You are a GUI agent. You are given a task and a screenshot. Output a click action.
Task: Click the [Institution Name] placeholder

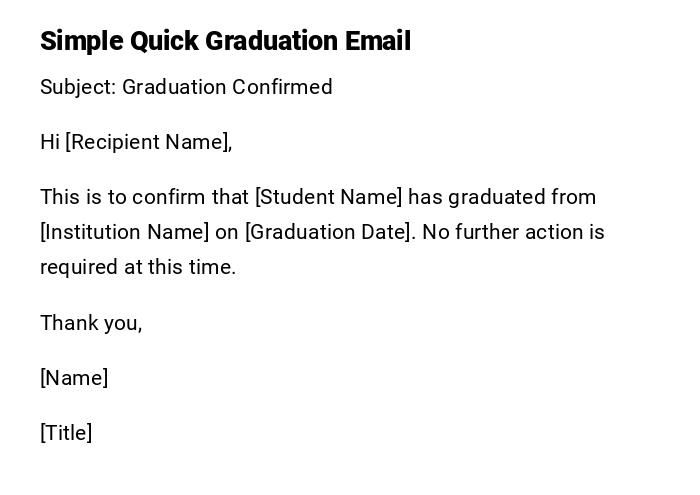click(x=125, y=232)
